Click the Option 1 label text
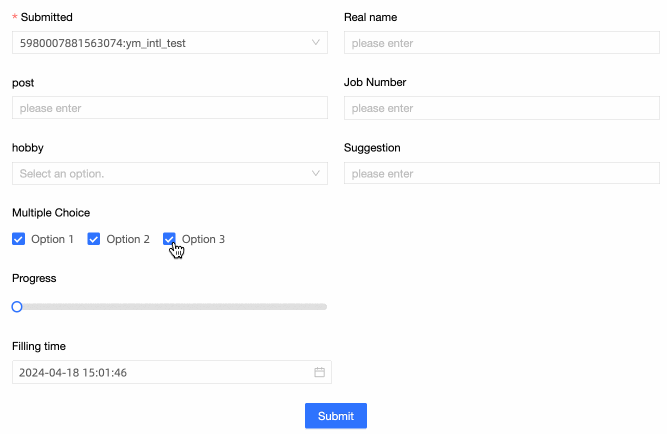The height and width of the screenshot is (434, 667). (52, 239)
